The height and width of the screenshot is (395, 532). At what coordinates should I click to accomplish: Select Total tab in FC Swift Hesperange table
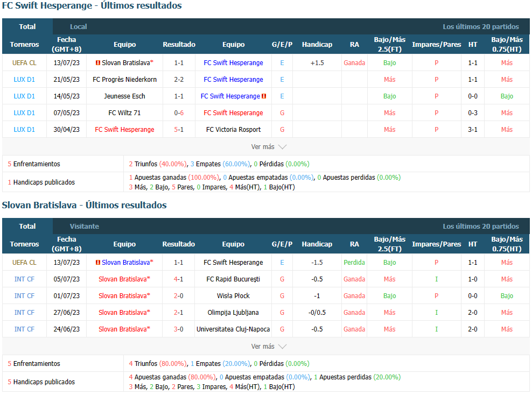tap(27, 26)
